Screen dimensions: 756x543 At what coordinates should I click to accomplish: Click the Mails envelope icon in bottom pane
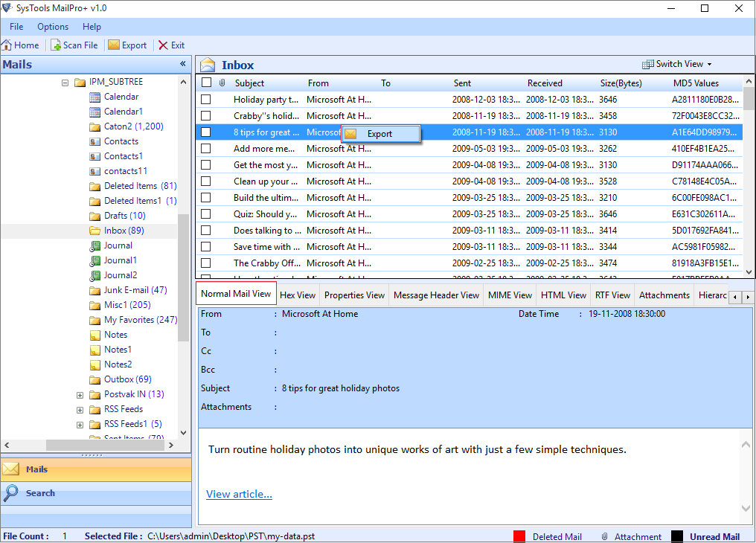(10, 469)
